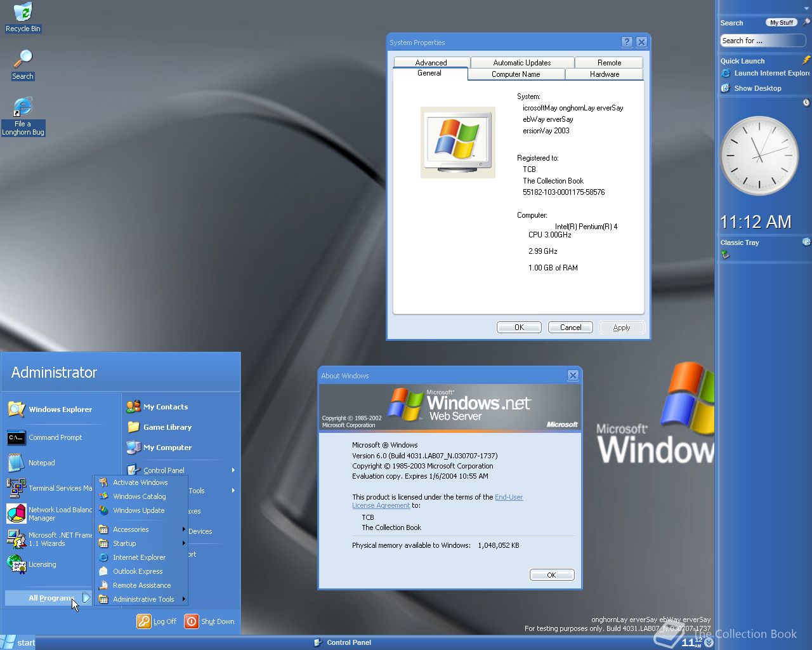812x650 pixels.
Task: Click the start button
Action: click(x=18, y=642)
